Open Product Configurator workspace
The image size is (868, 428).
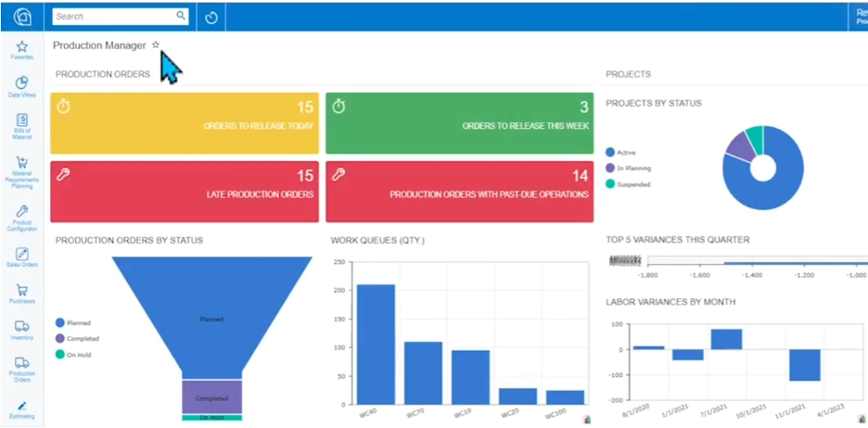21,218
